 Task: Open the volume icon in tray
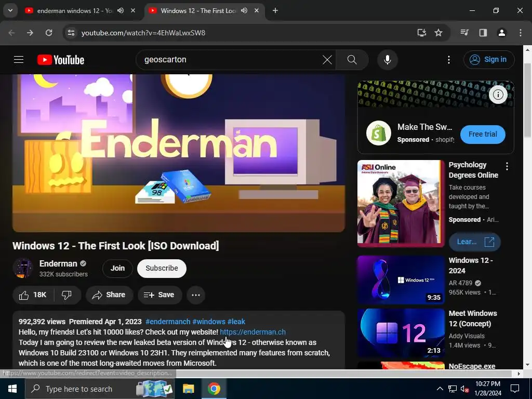[x=465, y=389]
